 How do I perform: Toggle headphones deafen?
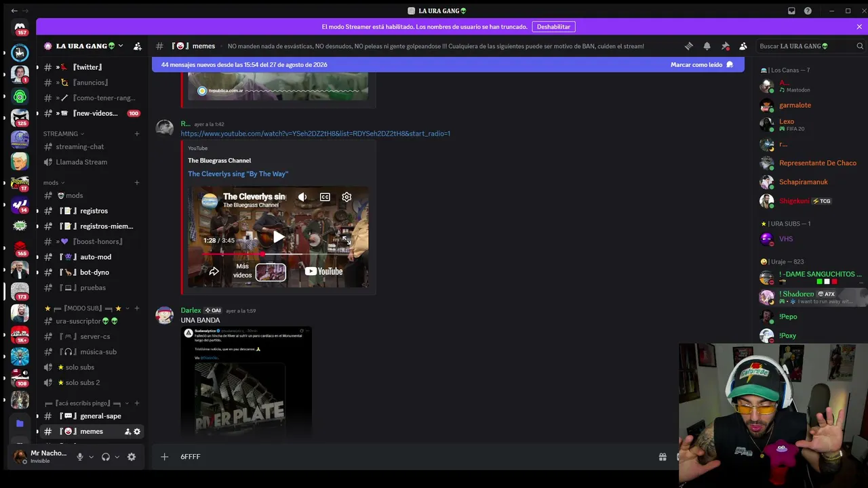click(106, 457)
